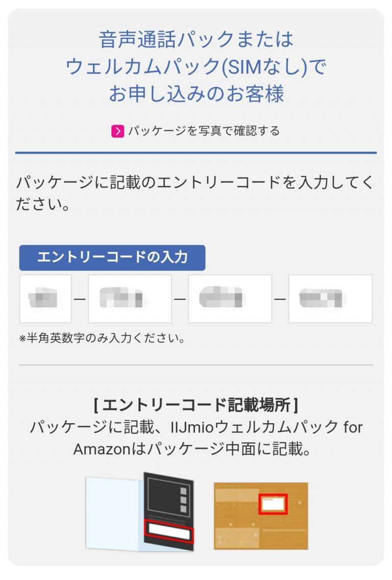Viewport: 392px width, 580px height.
Task: Click the blue エントリーコードの入力 label
Action: tap(112, 257)
